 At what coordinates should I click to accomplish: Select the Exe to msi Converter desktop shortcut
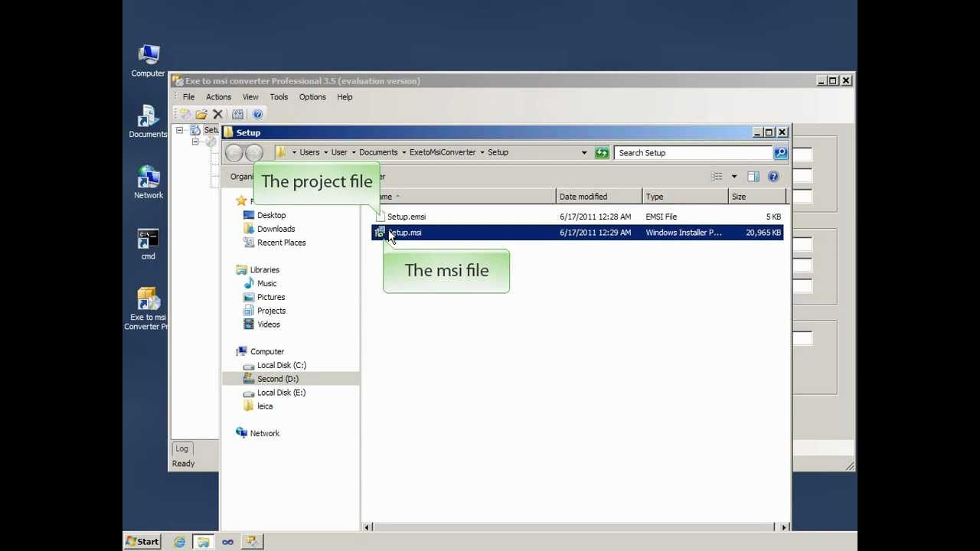pyautogui.click(x=146, y=309)
